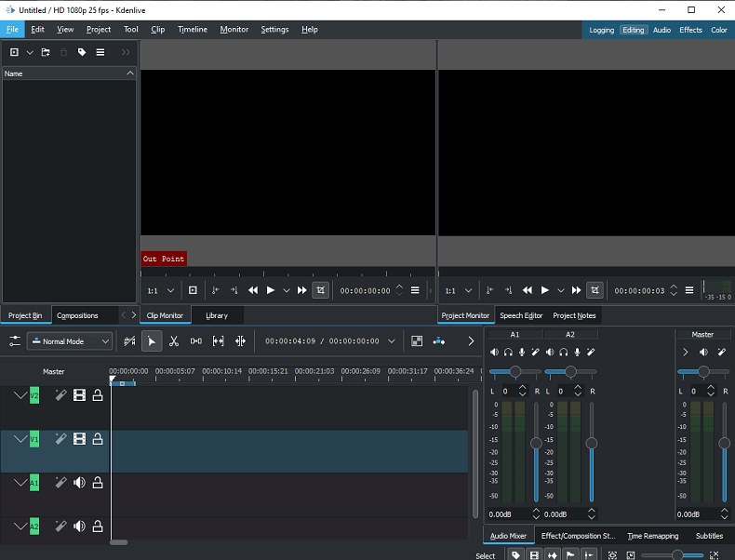The height and width of the screenshot is (560, 735).
Task: Click the Master track header label
Action: tap(53, 371)
